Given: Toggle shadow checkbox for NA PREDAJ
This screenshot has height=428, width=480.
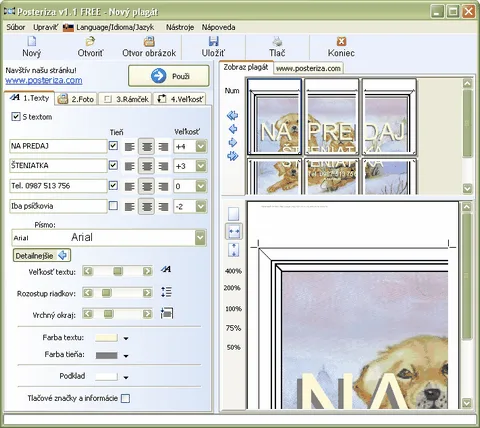Looking at the screenshot, I should tap(113, 146).
